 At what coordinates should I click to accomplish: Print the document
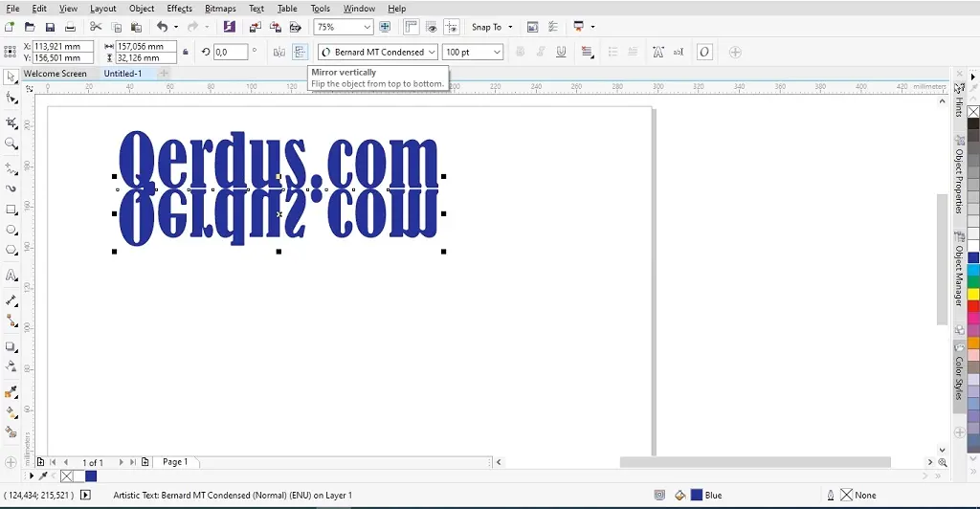[70, 27]
